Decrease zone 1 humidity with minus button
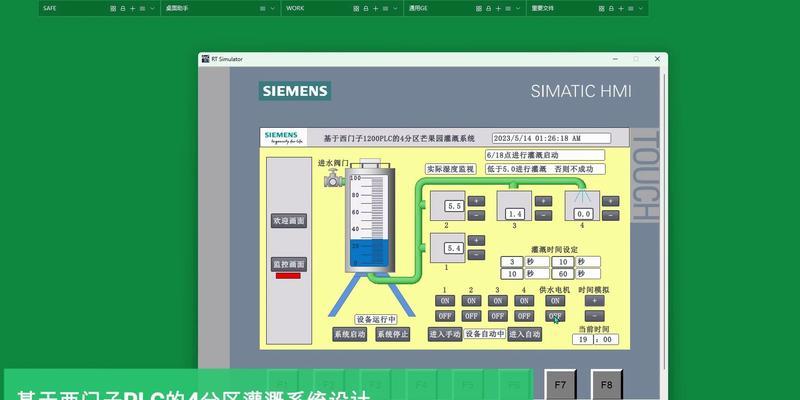Viewport: 800px width, 400px height. tap(477, 255)
